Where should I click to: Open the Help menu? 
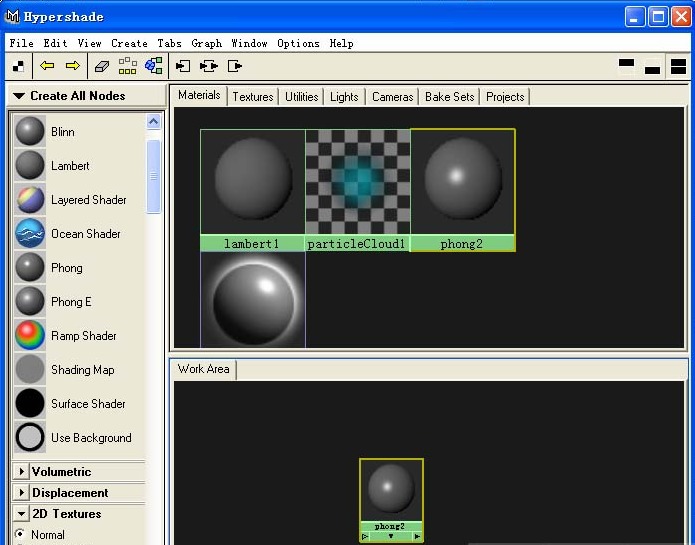[341, 43]
